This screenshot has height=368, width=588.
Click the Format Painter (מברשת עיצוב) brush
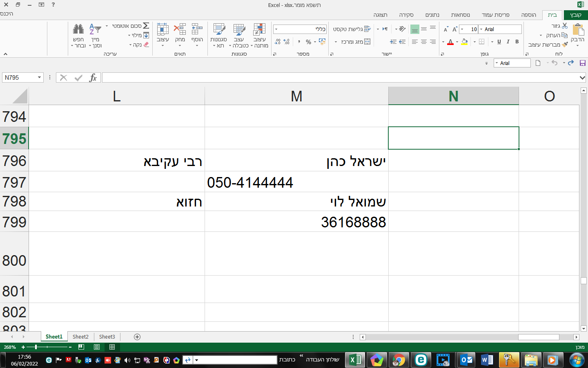tap(565, 45)
